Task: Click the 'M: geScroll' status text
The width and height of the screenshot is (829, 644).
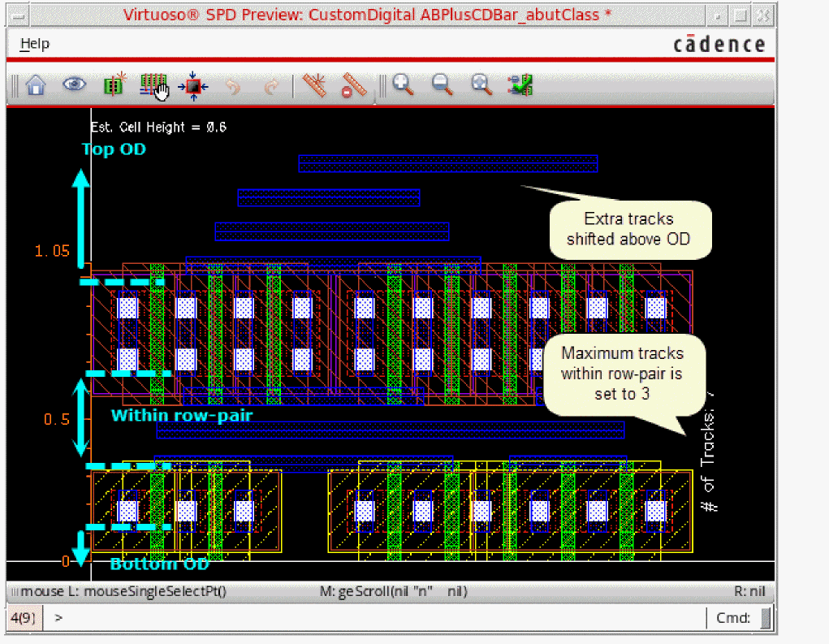Action: point(393,591)
